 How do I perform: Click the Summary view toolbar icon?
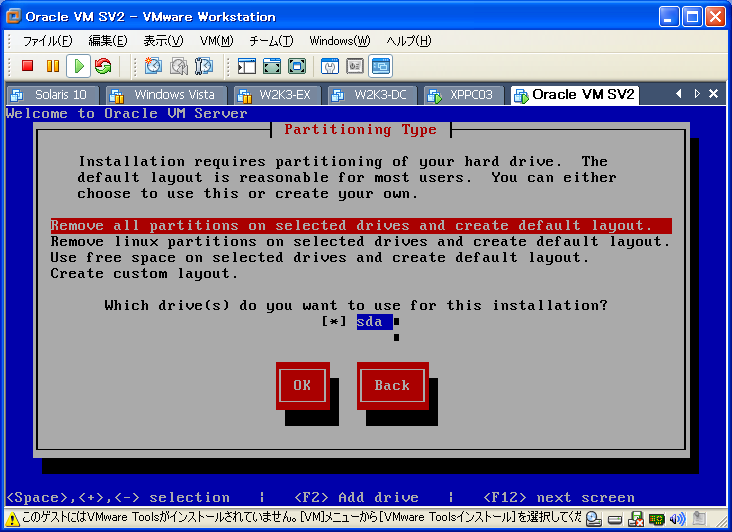tap(330, 66)
